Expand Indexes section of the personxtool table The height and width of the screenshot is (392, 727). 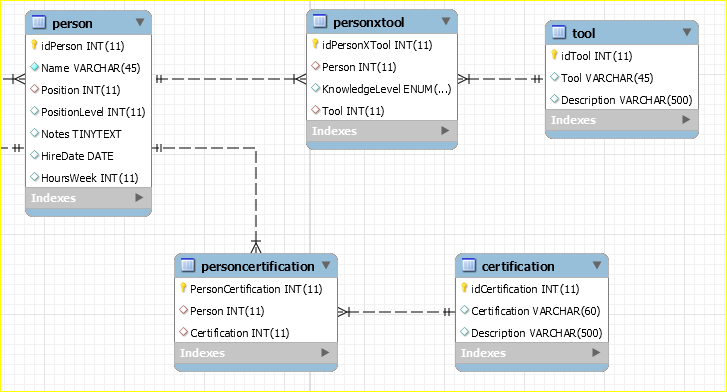coord(445,131)
